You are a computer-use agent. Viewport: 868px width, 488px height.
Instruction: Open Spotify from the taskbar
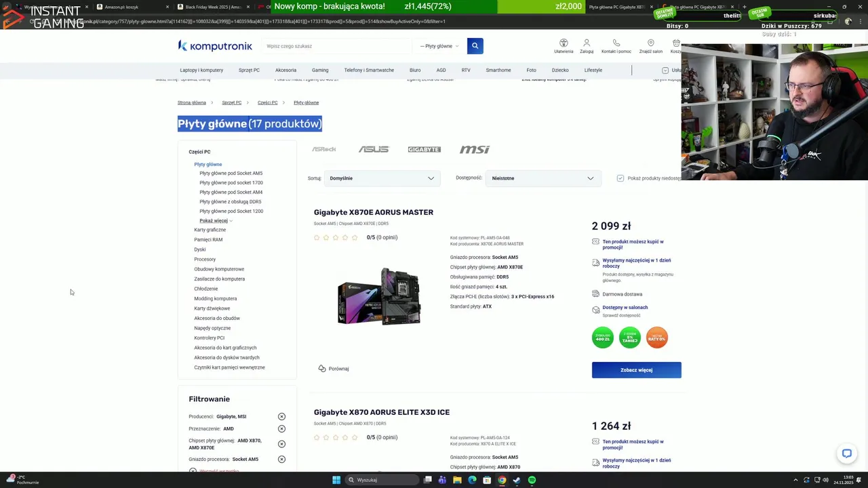532,480
